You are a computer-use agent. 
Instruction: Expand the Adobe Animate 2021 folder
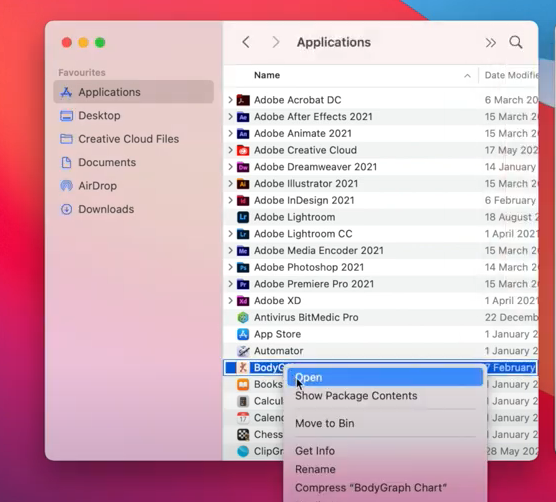pos(230,133)
